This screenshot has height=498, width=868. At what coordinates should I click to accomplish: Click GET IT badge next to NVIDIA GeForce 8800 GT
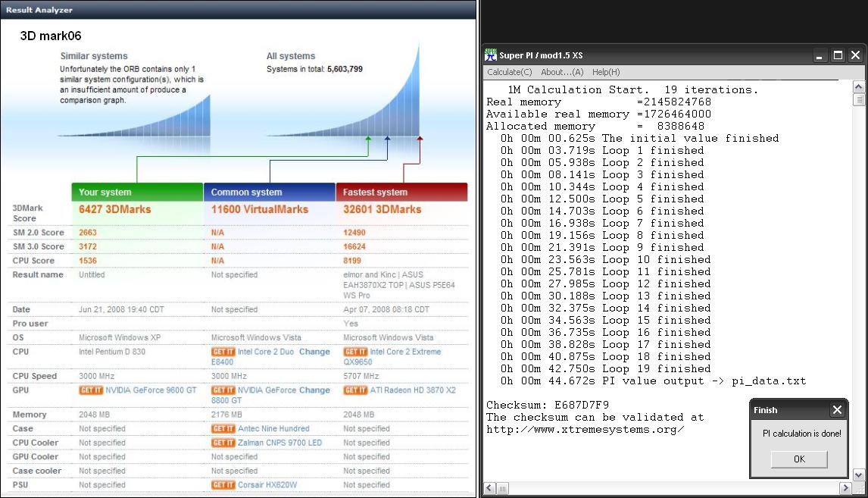pyautogui.click(x=223, y=390)
